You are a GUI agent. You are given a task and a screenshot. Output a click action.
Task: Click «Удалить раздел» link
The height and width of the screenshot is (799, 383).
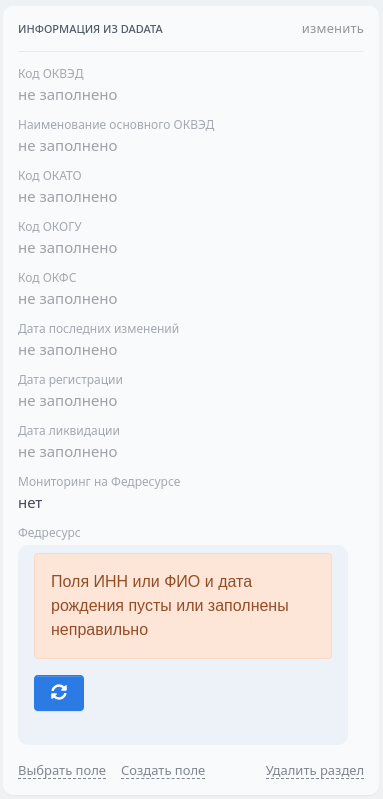point(315,771)
